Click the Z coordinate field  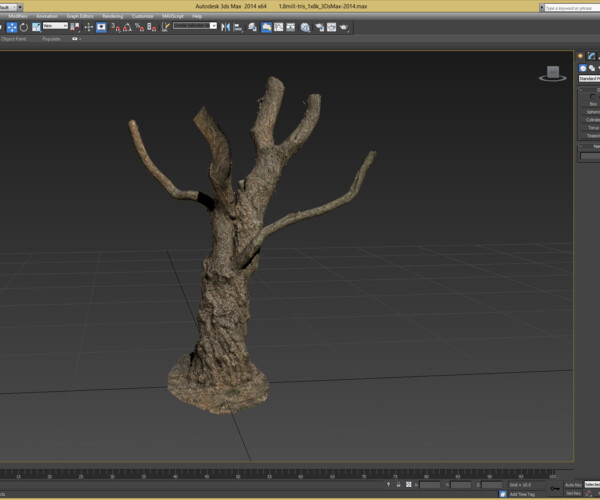pos(492,485)
